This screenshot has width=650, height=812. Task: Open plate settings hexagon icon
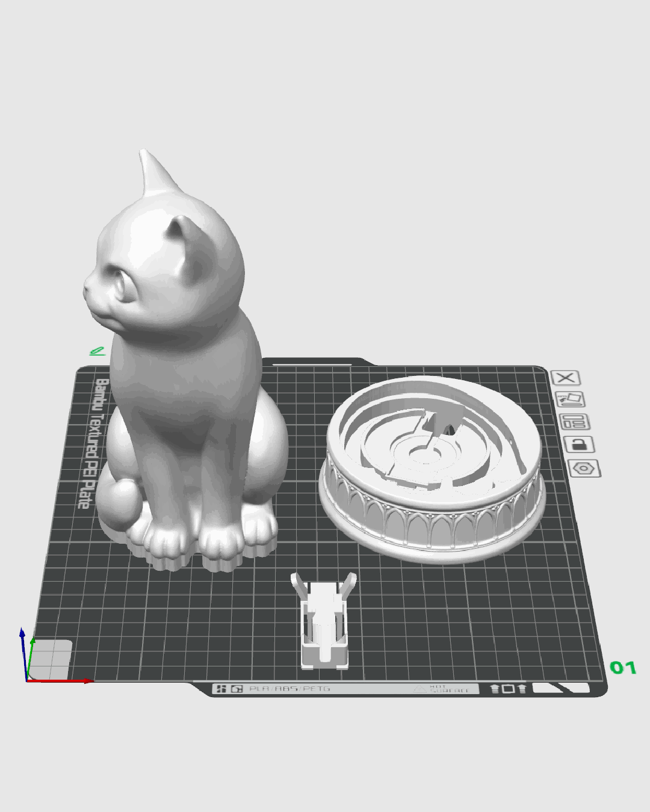point(584,468)
